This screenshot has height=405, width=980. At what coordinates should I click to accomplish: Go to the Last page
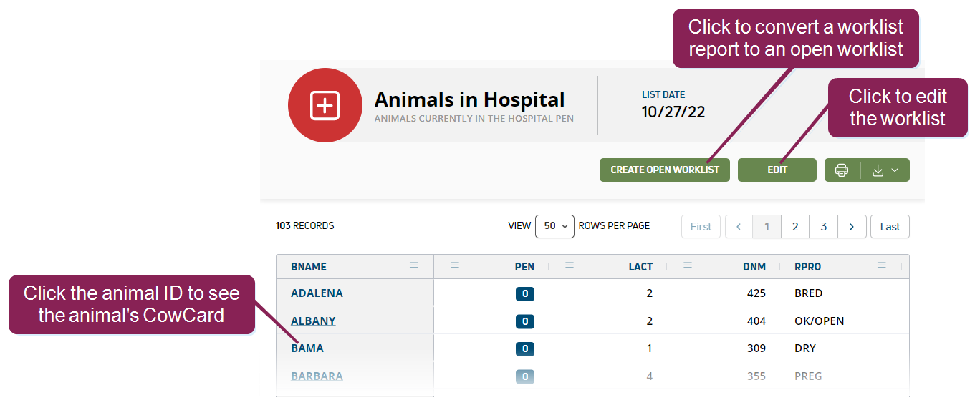click(x=890, y=227)
